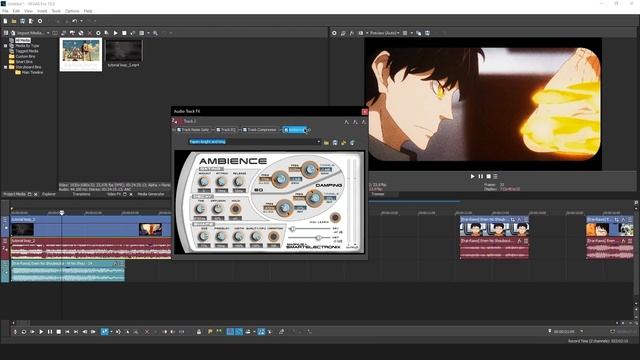Switch to the Project Media tab
The image size is (640, 360).
point(15,194)
